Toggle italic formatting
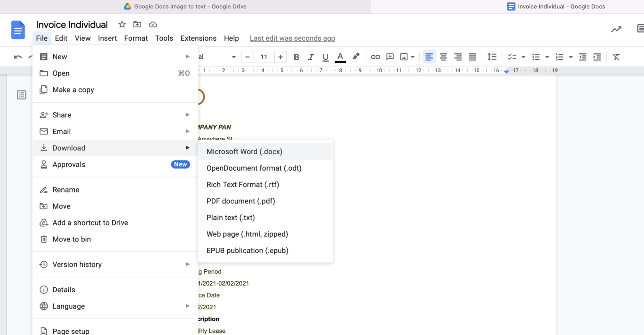Viewport: 644px width, 335px height. [x=311, y=57]
